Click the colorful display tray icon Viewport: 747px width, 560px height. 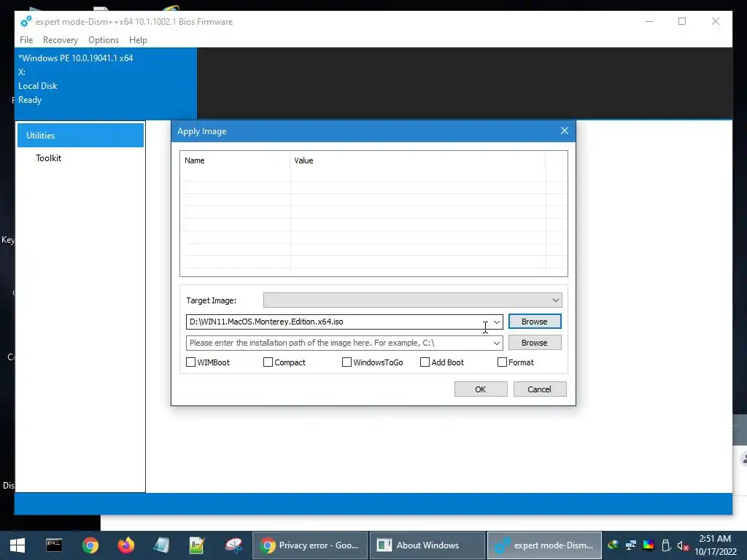pyautogui.click(x=649, y=545)
